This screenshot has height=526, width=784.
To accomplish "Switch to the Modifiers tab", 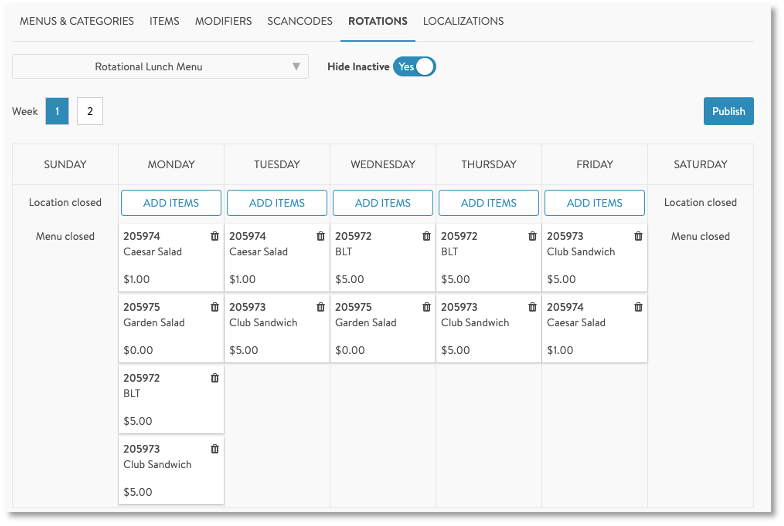I will click(x=223, y=21).
